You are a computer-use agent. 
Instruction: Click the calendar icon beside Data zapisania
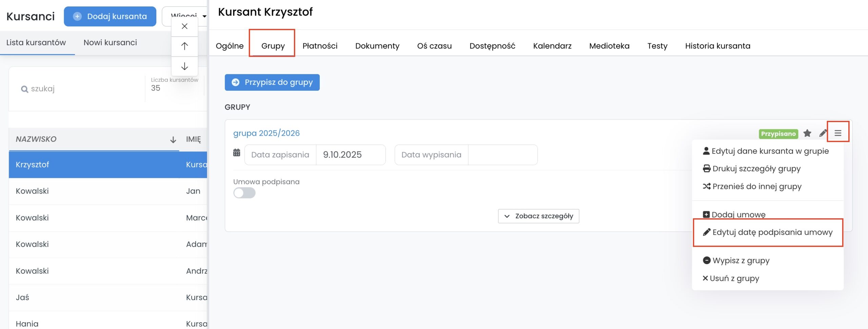coord(237,153)
